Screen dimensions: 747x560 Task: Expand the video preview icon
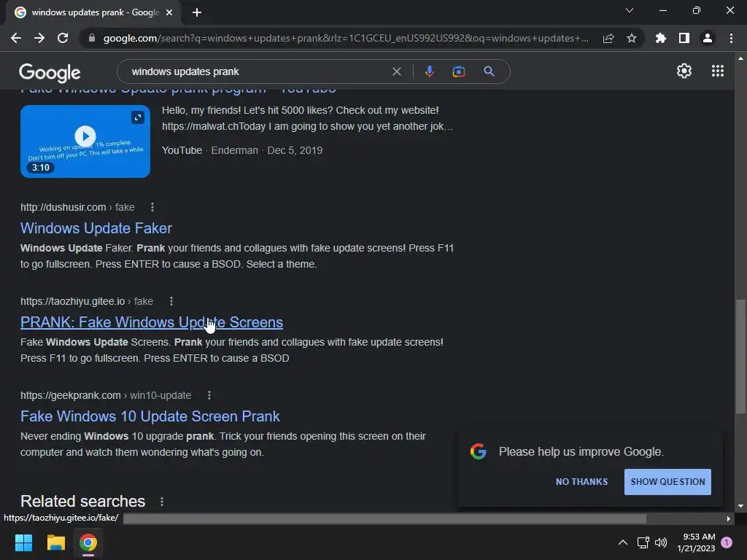[138, 117]
